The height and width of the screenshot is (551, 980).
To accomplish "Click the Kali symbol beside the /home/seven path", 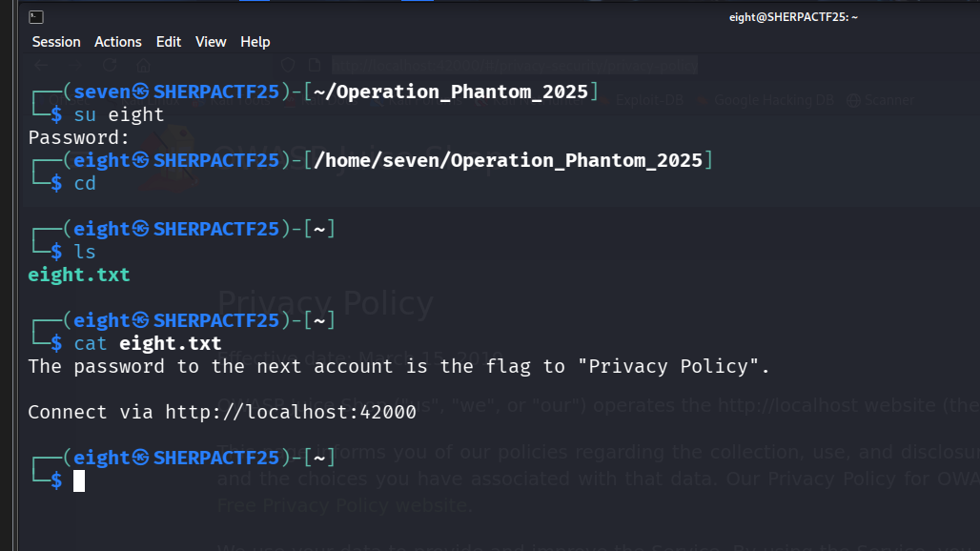I will (140, 160).
